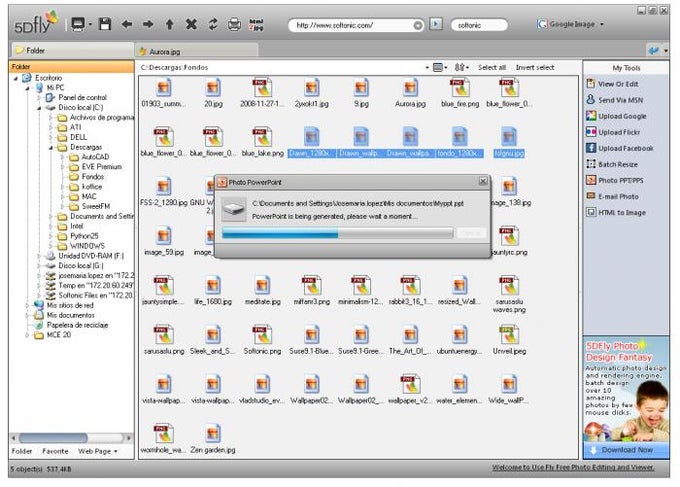The width and height of the screenshot is (680, 487).
Task: Open the Favorite tab at bottom
Action: click(x=55, y=451)
